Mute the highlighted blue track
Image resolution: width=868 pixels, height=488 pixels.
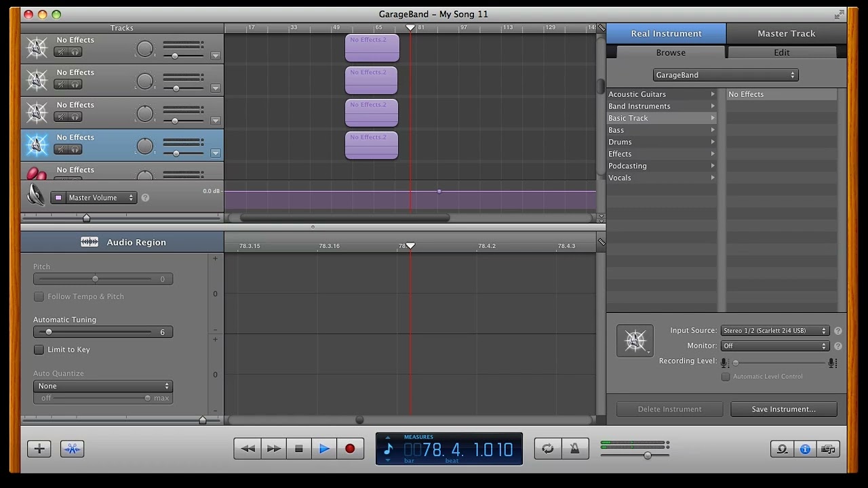pyautogui.click(x=61, y=149)
